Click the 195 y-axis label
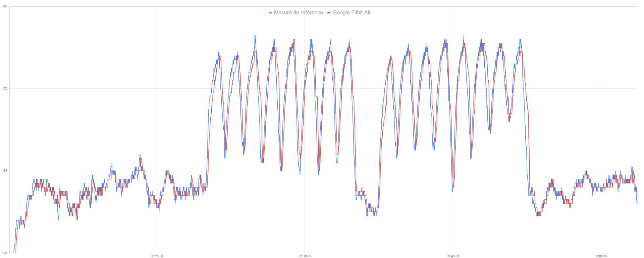Image resolution: width=644 pixels, height=258 pixels. pos(5,6)
